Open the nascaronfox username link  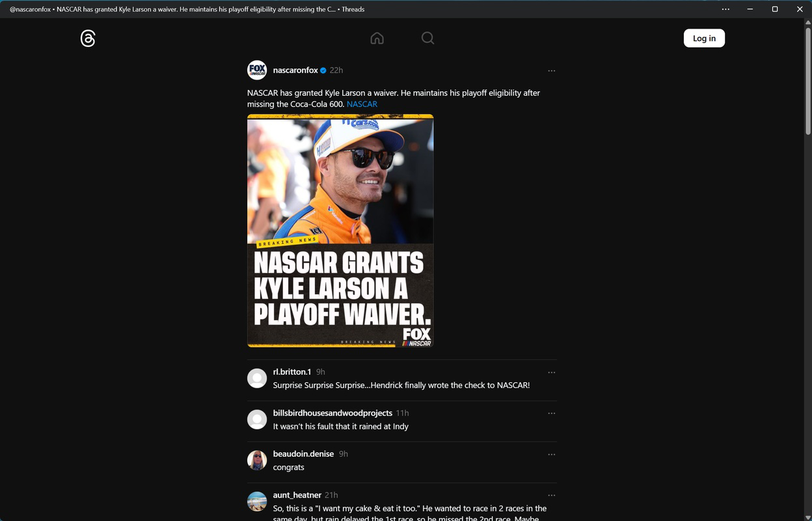(295, 70)
